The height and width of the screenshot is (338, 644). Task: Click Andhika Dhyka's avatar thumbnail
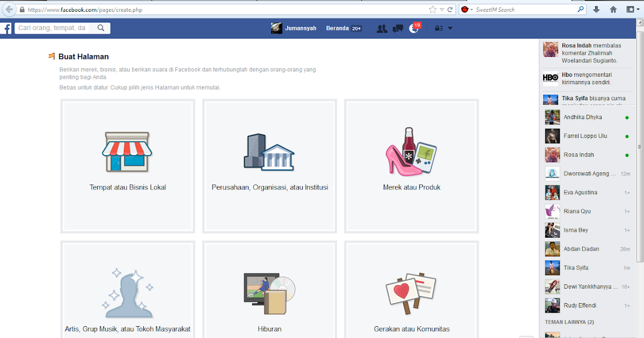click(552, 117)
